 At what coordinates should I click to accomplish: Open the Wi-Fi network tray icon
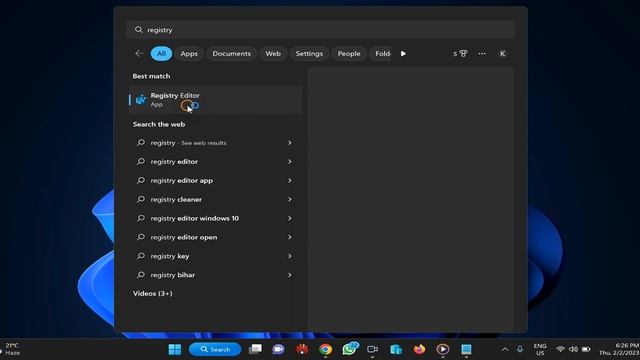[560, 349]
